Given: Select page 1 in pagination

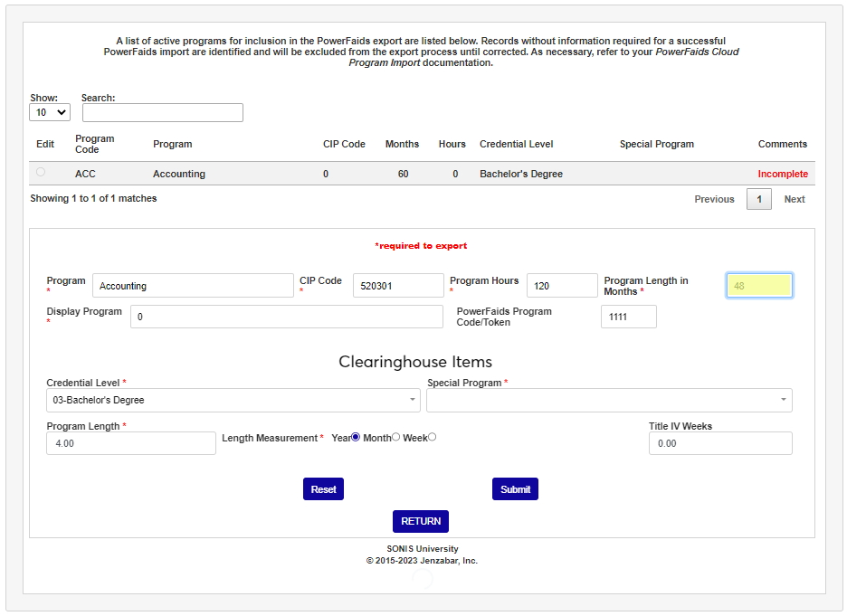Looking at the screenshot, I should pyautogui.click(x=758, y=199).
